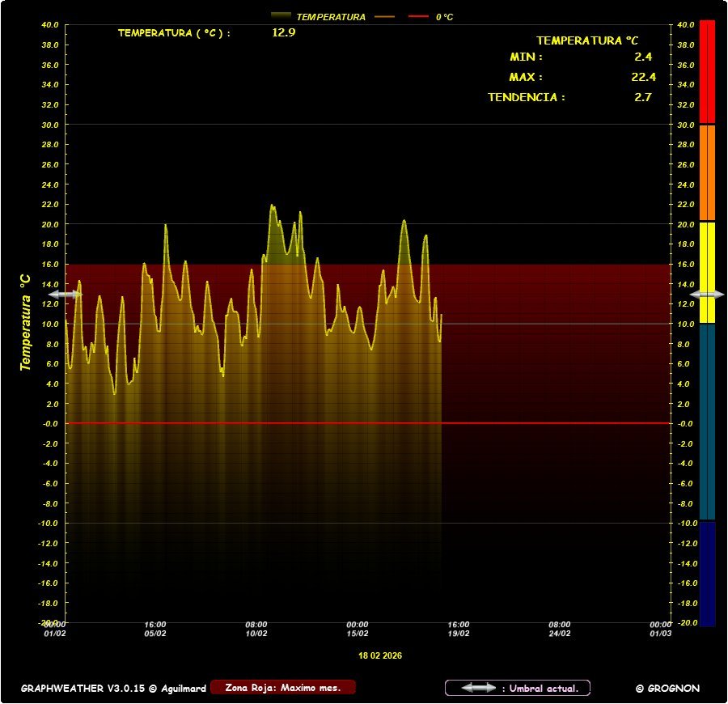Click the Umbral actual. legend box
The width and height of the screenshot is (728, 704).
(518, 688)
